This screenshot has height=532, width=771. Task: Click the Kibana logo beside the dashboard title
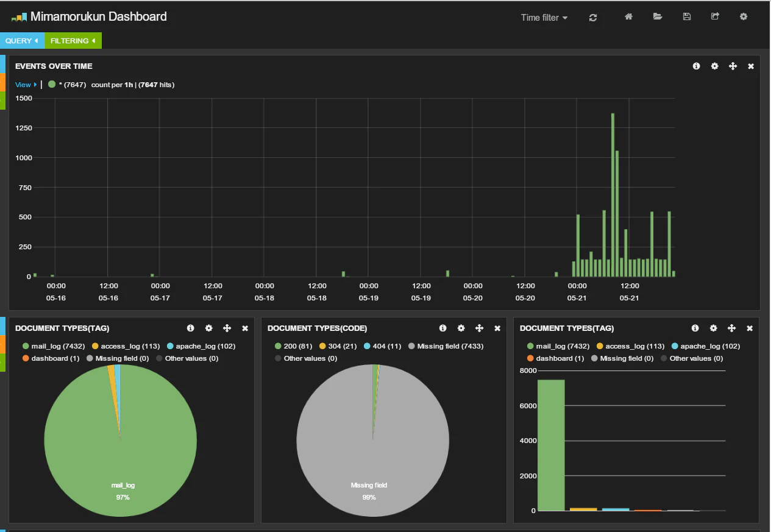19,18
